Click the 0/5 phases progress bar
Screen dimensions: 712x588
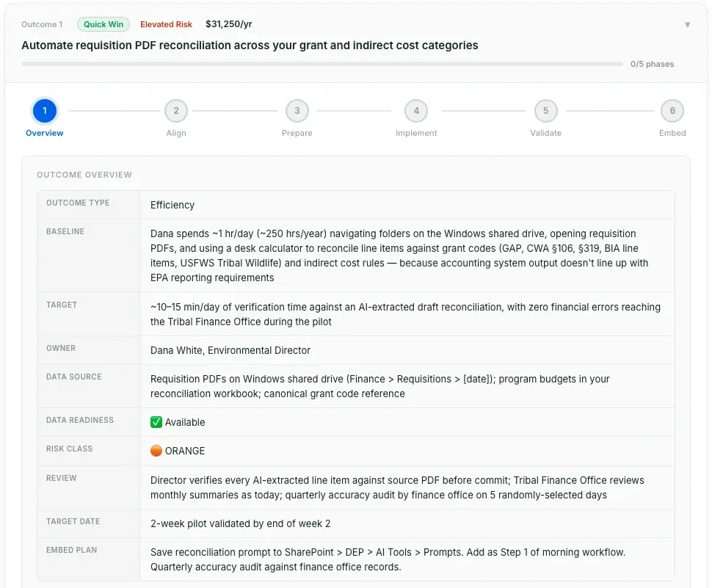pos(323,64)
